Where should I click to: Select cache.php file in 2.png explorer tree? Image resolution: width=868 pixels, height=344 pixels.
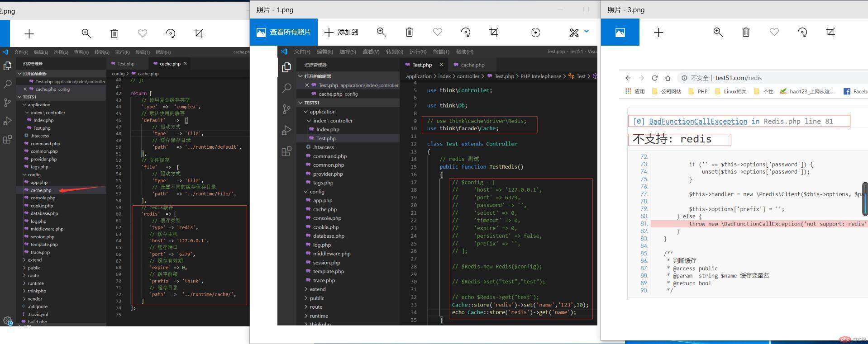click(41, 190)
